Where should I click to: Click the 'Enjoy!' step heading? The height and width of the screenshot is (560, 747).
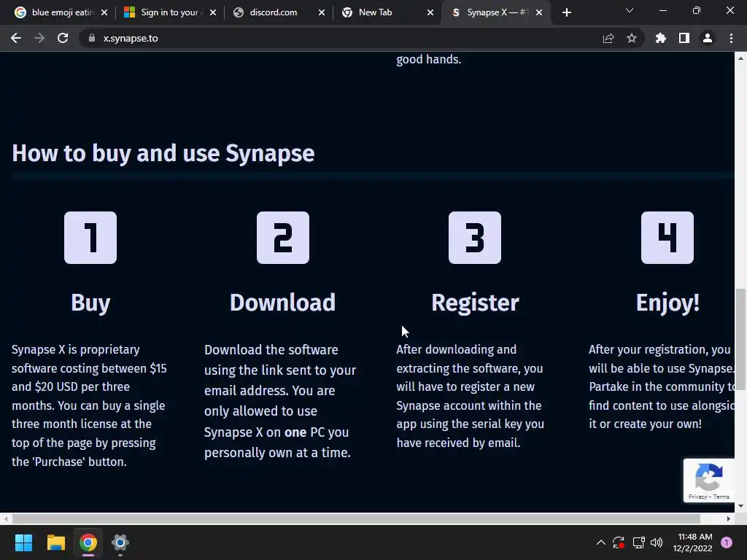coord(667,303)
